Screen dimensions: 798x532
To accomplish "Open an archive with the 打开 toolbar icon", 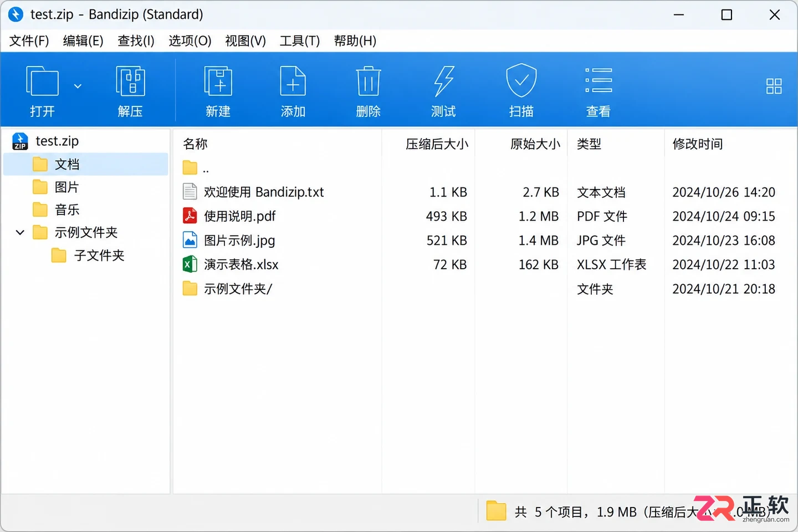I will pos(42,91).
